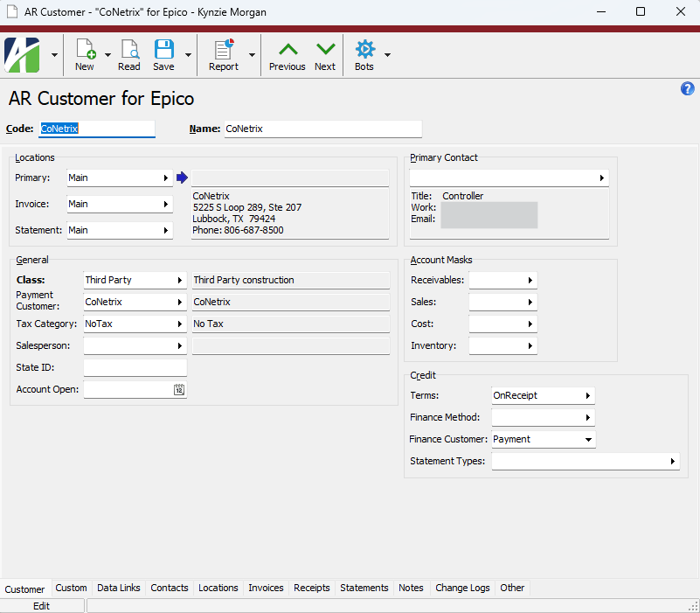700x613 pixels.
Task: Click the New record toolbar icon
Action: (85, 54)
